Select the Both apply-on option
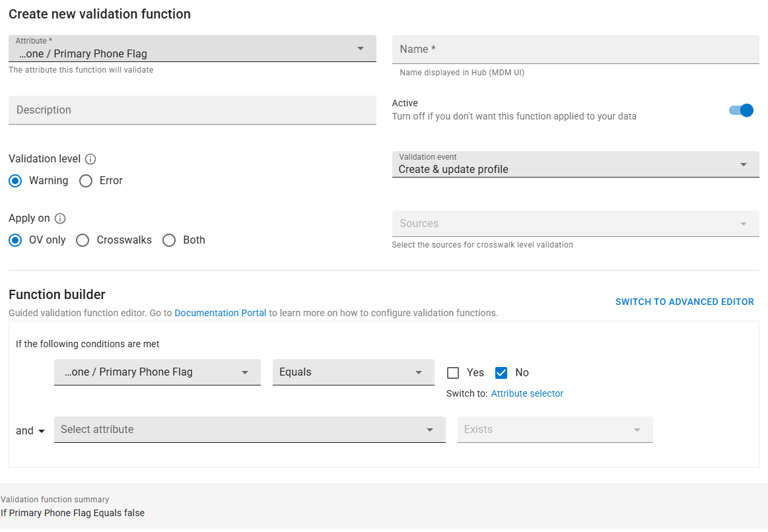This screenshot has width=768, height=532. (x=169, y=240)
